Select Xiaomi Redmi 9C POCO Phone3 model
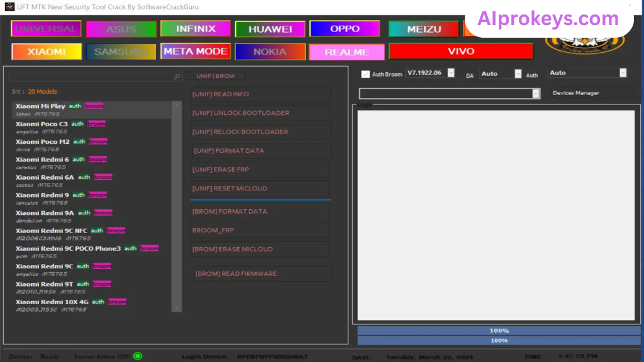This screenshot has height=362, width=644. pos(91,252)
